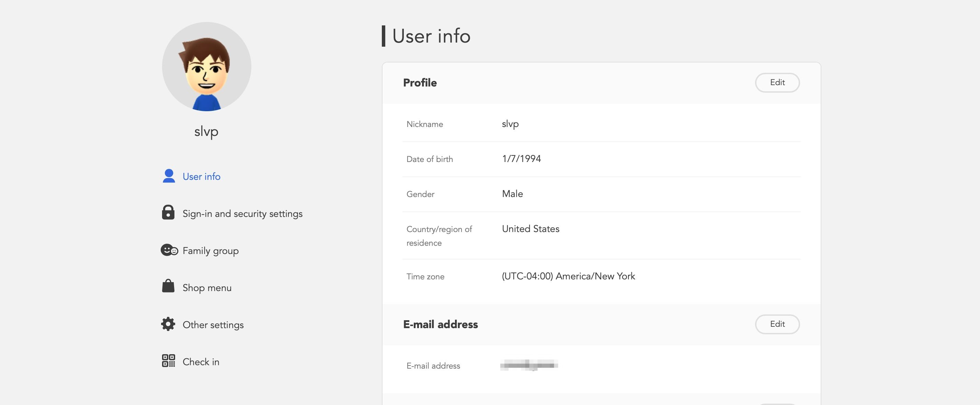The width and height of the screenshot is (980, 405).
Task: Click the Date of birth value 1/7/1994
Action: tap(521, 159)
